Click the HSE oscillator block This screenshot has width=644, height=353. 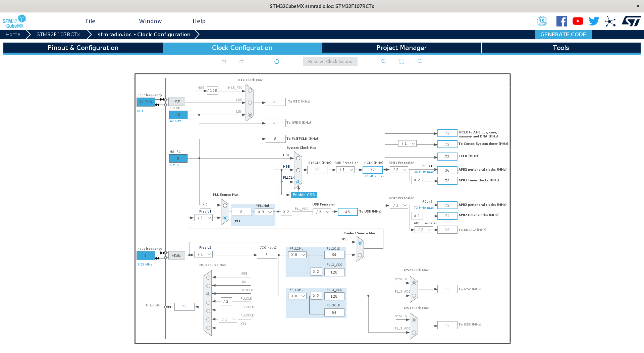click(x=176, y=255)
